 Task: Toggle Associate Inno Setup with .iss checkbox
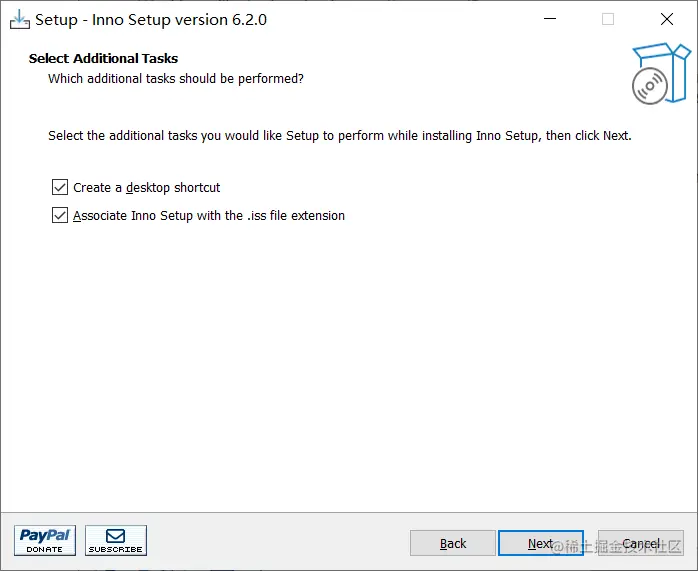click(x=60, y=215)
